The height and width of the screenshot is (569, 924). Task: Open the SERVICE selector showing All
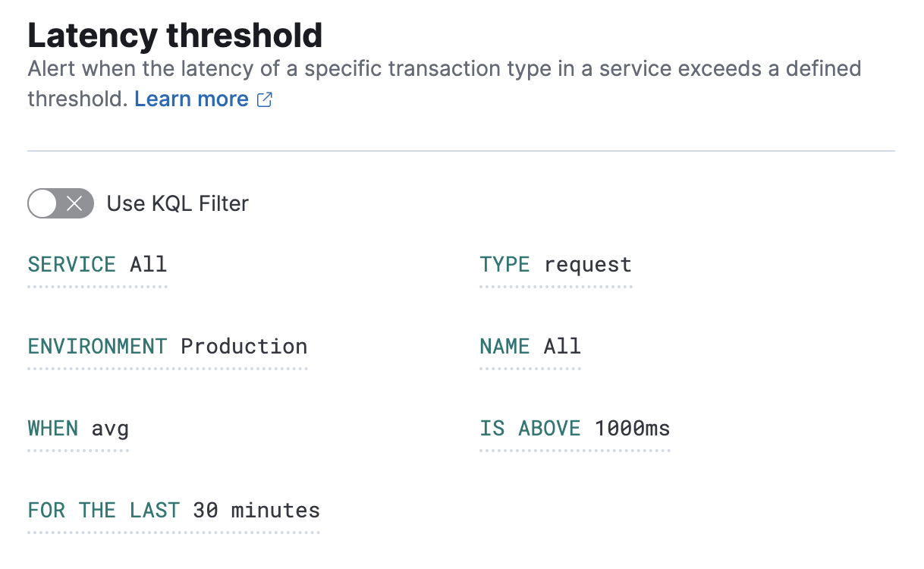click(x=149, y=264)
